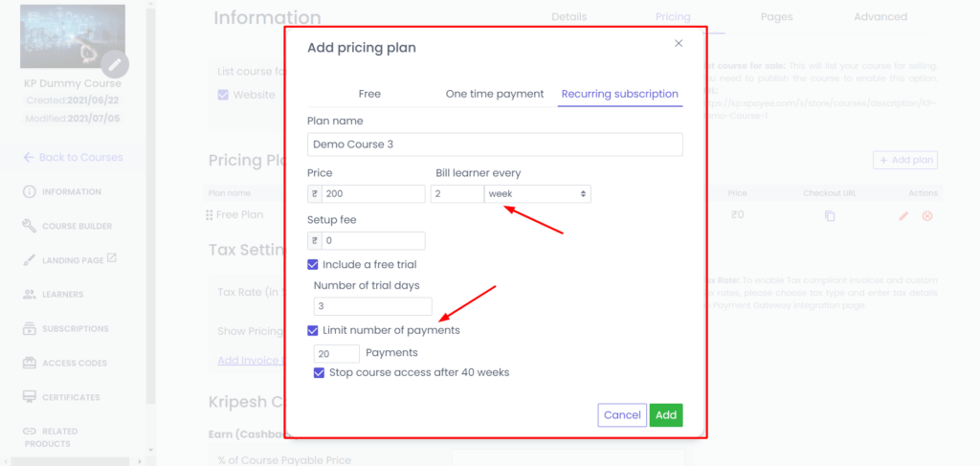
Task: Uncheck Stop course access after 40 weeks
Action: [320, 372]
